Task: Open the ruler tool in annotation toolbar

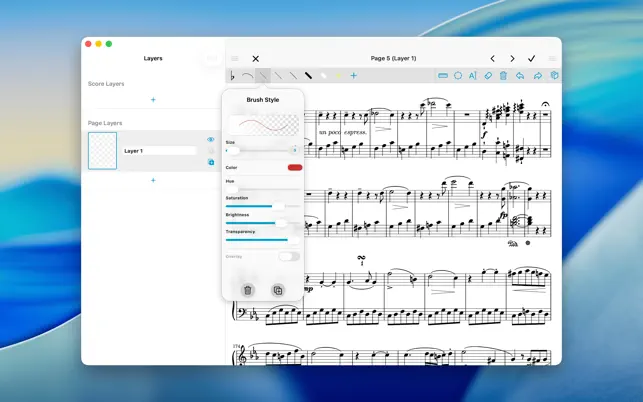Action: pos(443,75)
